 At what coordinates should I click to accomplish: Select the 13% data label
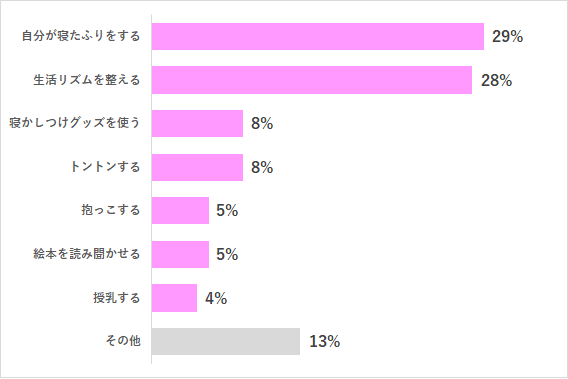click(325, 341)
